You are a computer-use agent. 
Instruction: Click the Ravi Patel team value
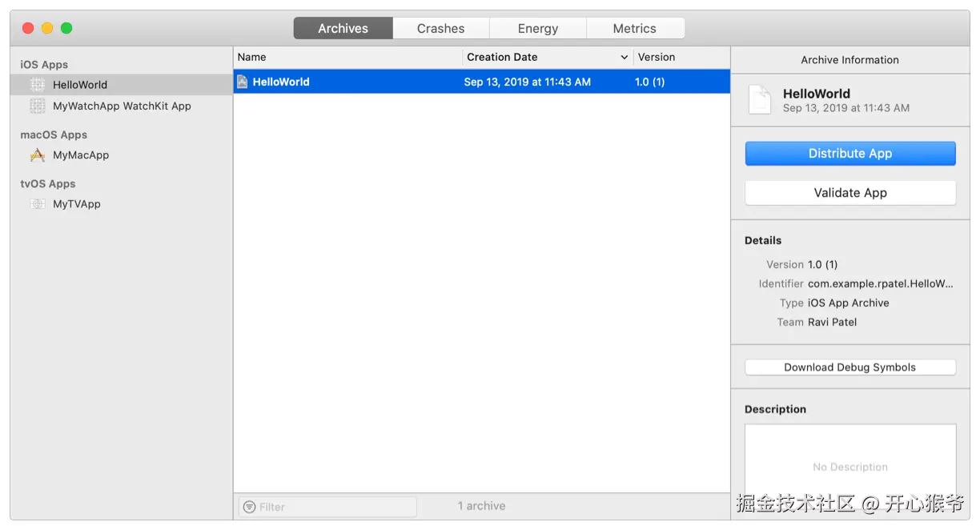point(833,323)
